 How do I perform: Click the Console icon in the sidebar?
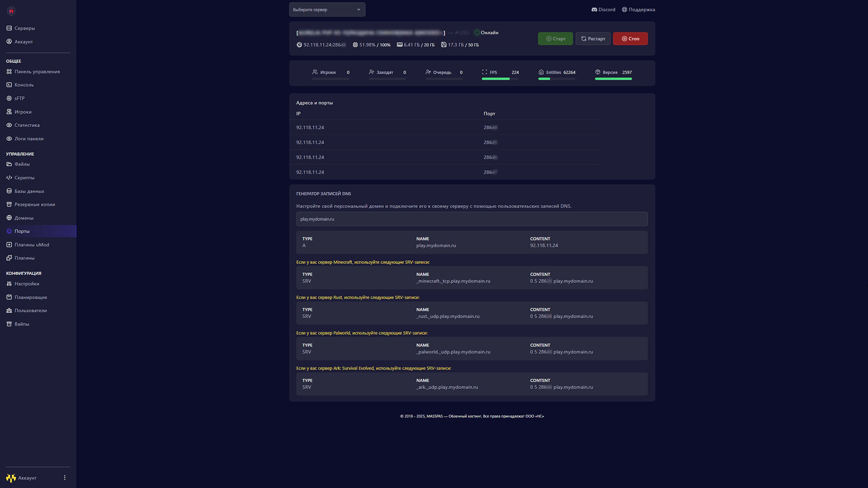point(9,85)
